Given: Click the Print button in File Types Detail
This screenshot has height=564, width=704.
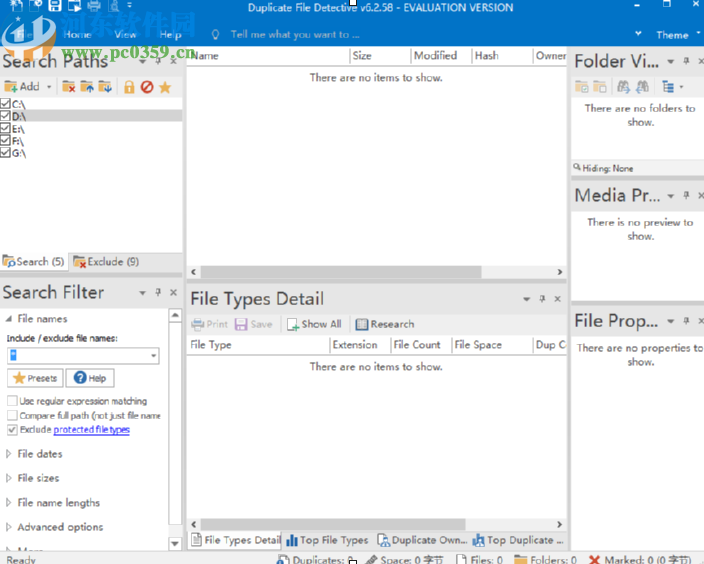Looking at the screenshot, I should tap(210, 324).
